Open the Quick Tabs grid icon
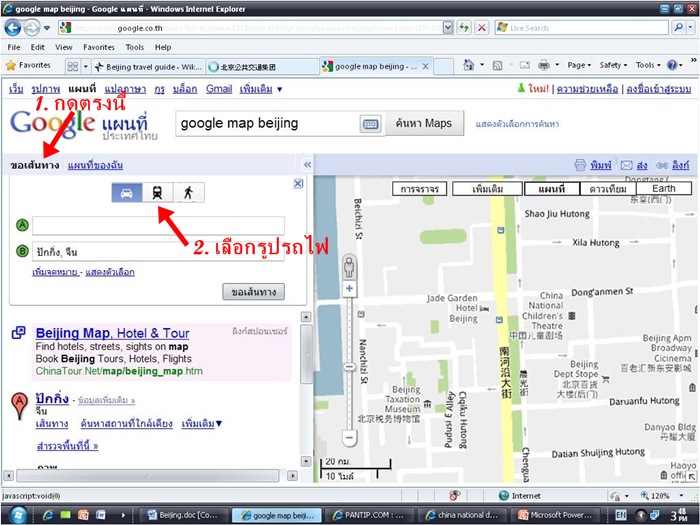The height and width of the screenshot is (525, 700). tap(72, 67)
